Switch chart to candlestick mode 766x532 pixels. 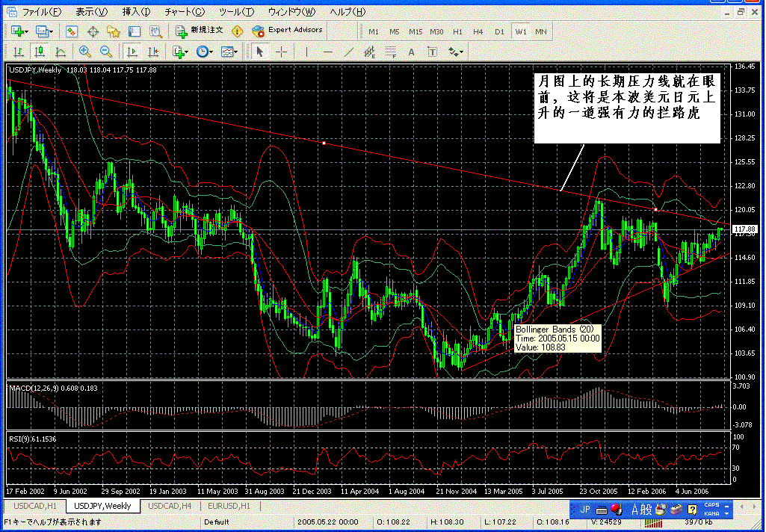[39, 52]
